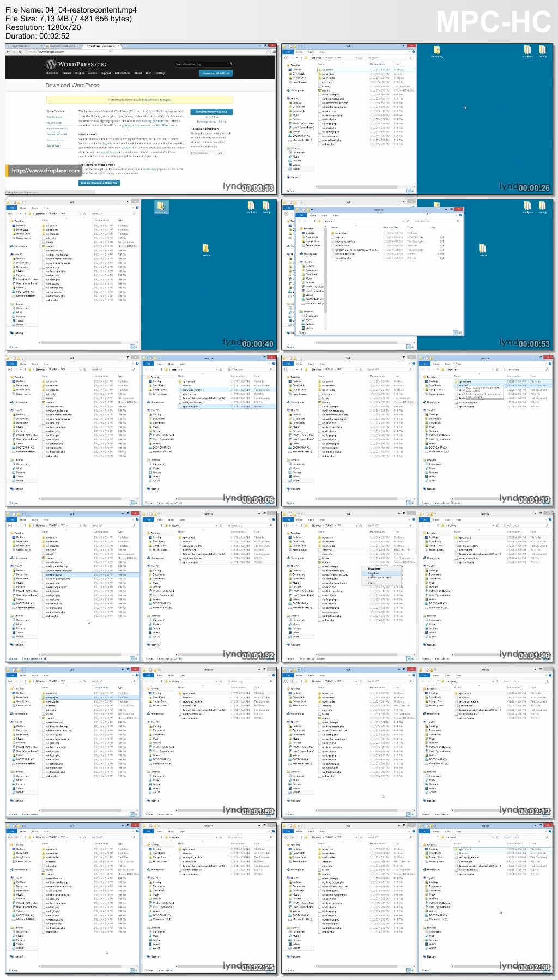Screen dimensions: 558x980
Task: Click the blue Download WordPress 3.8.1 button
Action: point(211,112)
